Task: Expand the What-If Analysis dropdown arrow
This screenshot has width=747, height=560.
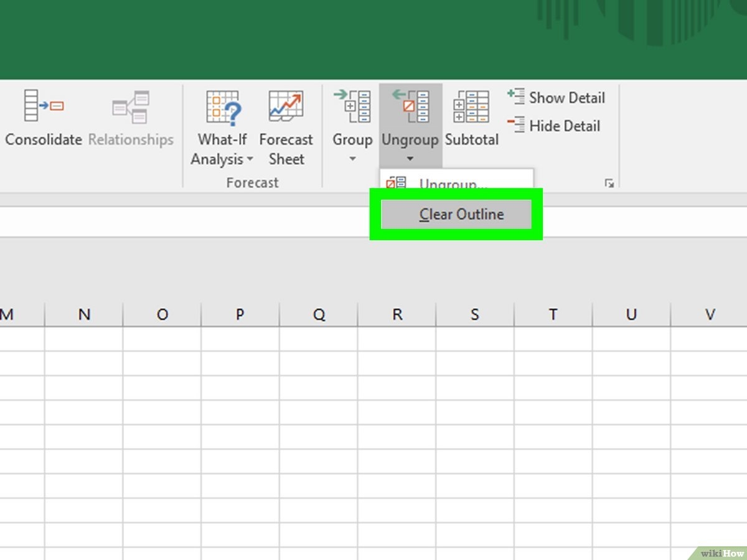Action: [250, 159]
